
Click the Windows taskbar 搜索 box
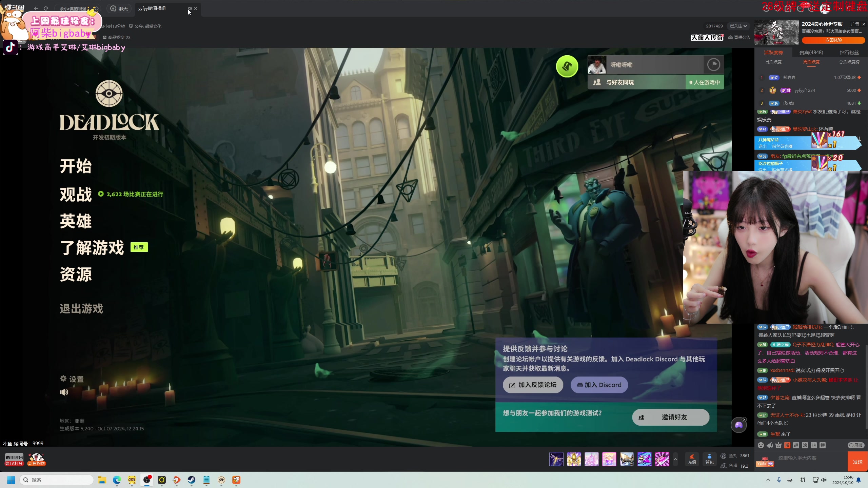(57, 480)
